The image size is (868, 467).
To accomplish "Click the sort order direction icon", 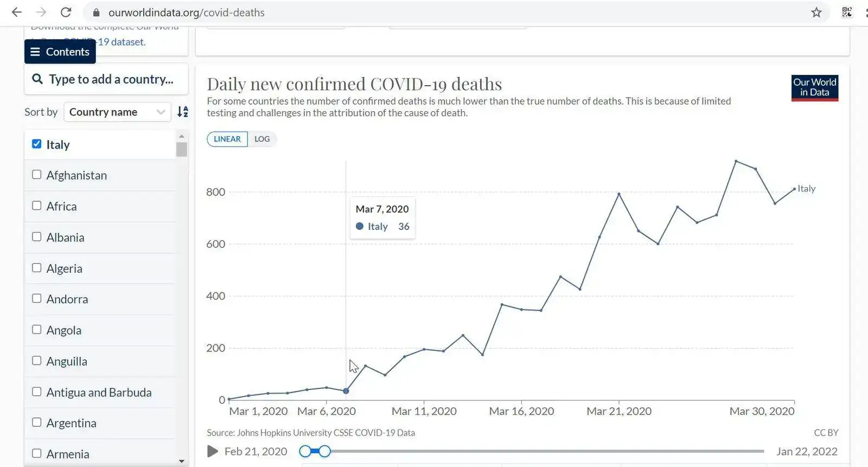I will (x=183, y=112).
